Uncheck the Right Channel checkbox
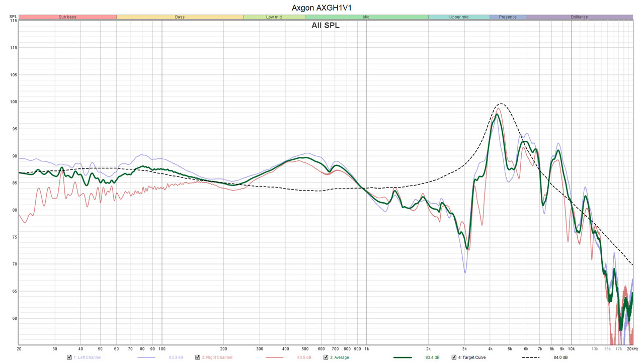 (197, 357)
